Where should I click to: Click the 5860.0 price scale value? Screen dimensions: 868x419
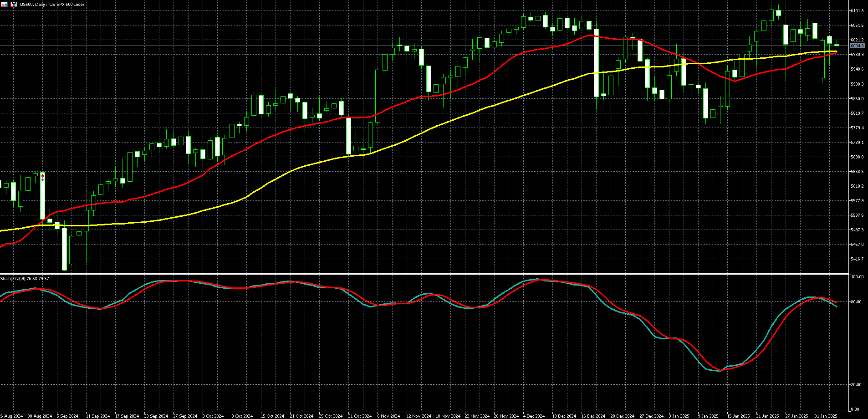point(857,98)
